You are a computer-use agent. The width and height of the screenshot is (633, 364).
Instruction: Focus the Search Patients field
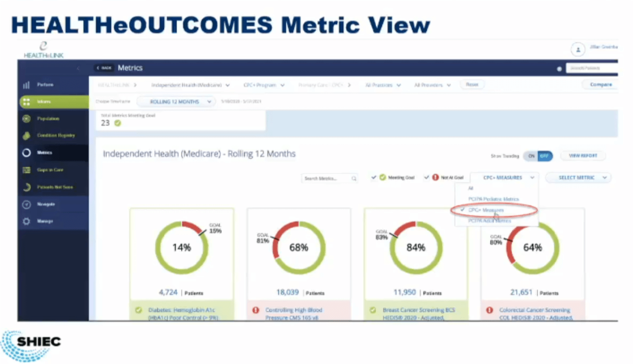(x=592, y=69)
